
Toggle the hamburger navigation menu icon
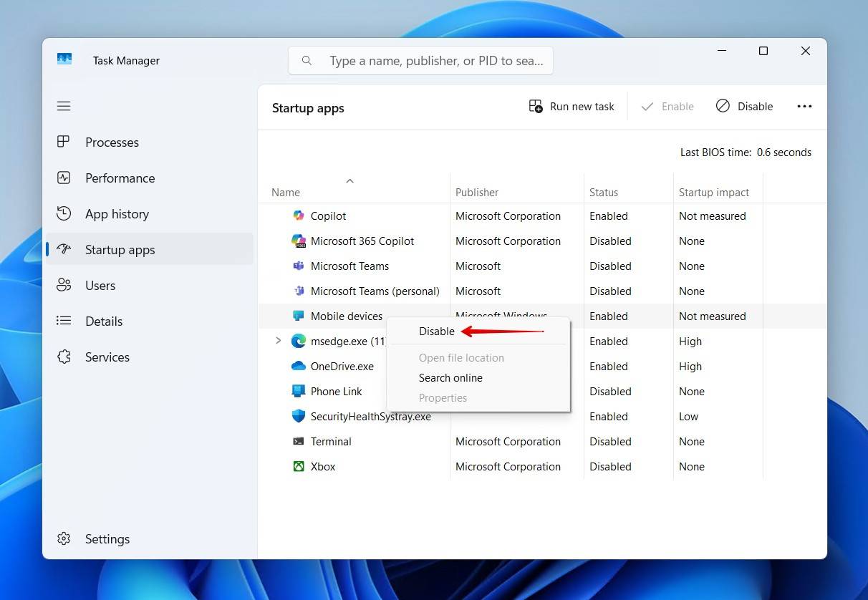click(x=64, y=106)
